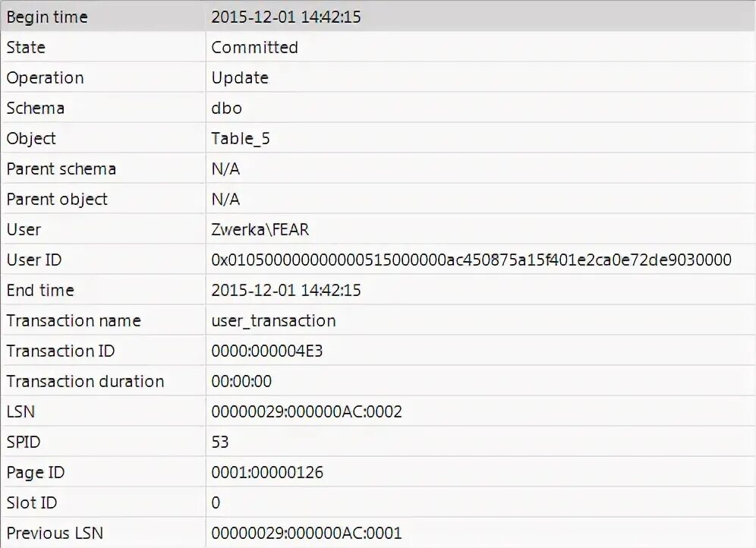The image size is (756, 548).
Task: Select the 'Transaction name' label
Action: point(74,320)
